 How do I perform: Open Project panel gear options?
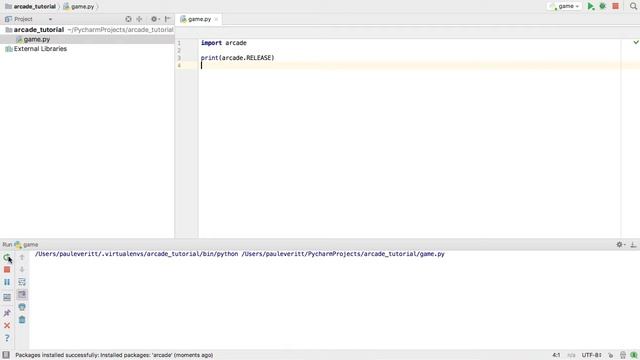pos(155,19)
